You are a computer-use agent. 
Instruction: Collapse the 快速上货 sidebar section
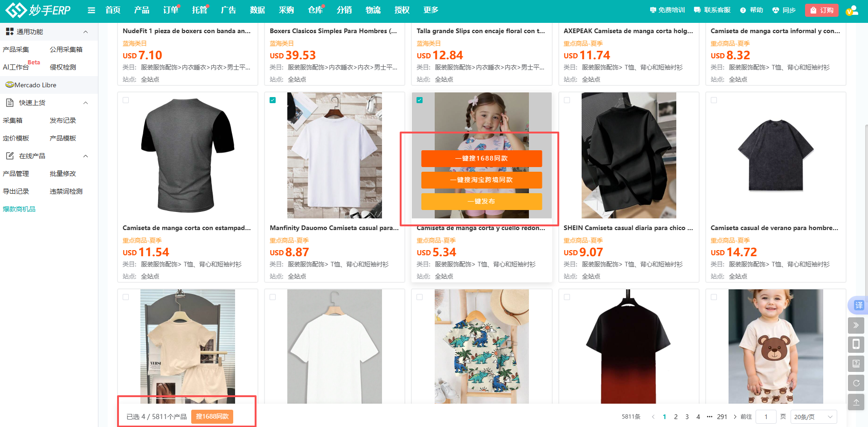(x=85, y=103)
